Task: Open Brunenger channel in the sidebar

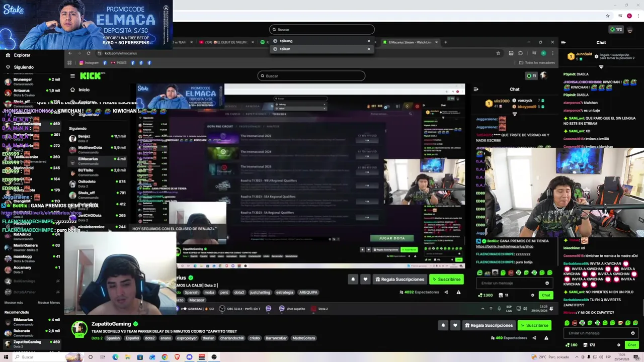Action: click(32, 81)
